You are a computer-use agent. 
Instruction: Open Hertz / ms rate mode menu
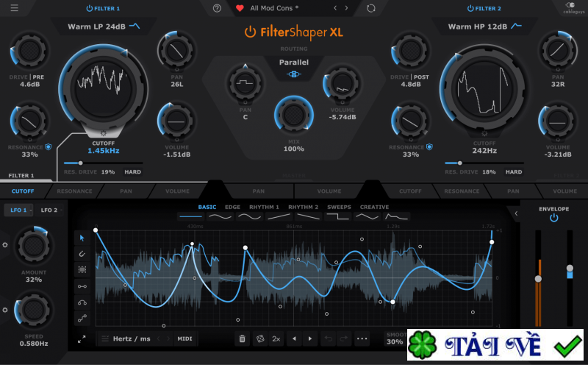click(x=132, y=339)
